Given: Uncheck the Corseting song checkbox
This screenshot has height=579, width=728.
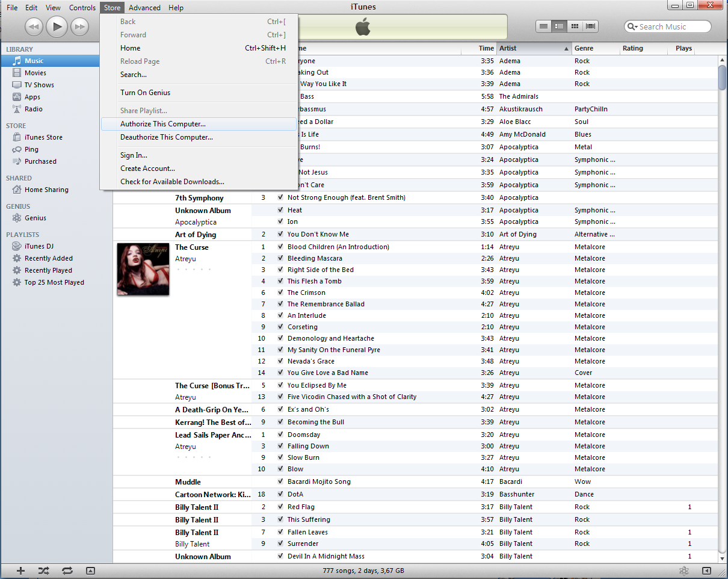Looking at the screenshot, I should [x=280, y=327].
